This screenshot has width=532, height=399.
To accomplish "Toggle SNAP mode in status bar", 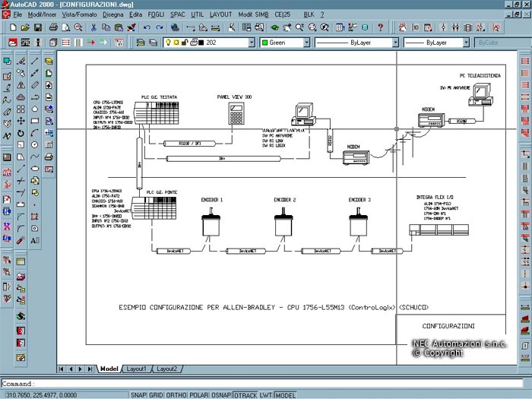I will pyautogui.click(x=138, y=395).
